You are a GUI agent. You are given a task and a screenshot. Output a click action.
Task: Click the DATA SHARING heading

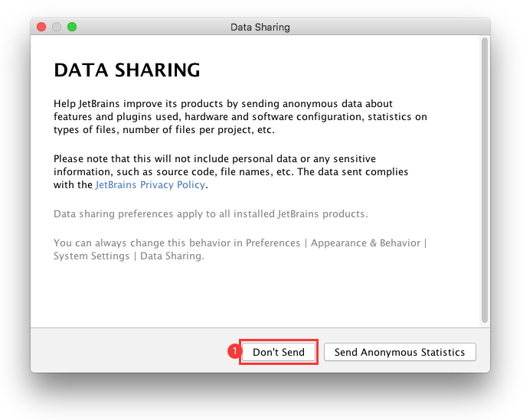pyautogui.click(x=127, y=70)
